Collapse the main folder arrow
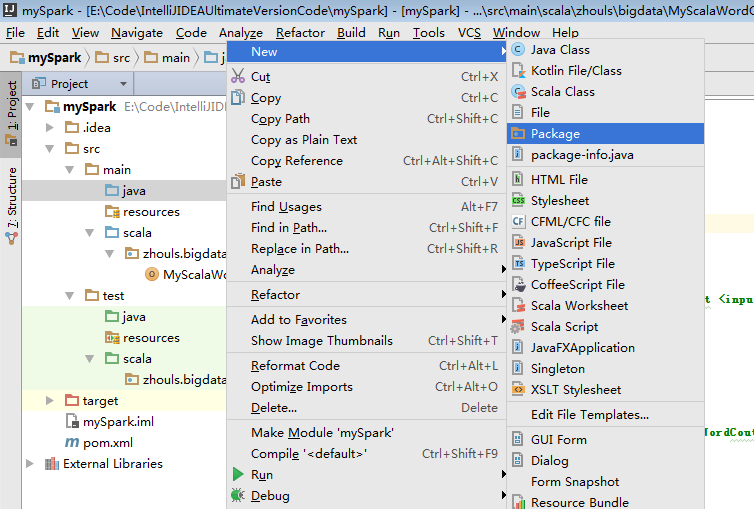Screen dimensions: 754x509 pyautogui.click(x=70, y=170)
